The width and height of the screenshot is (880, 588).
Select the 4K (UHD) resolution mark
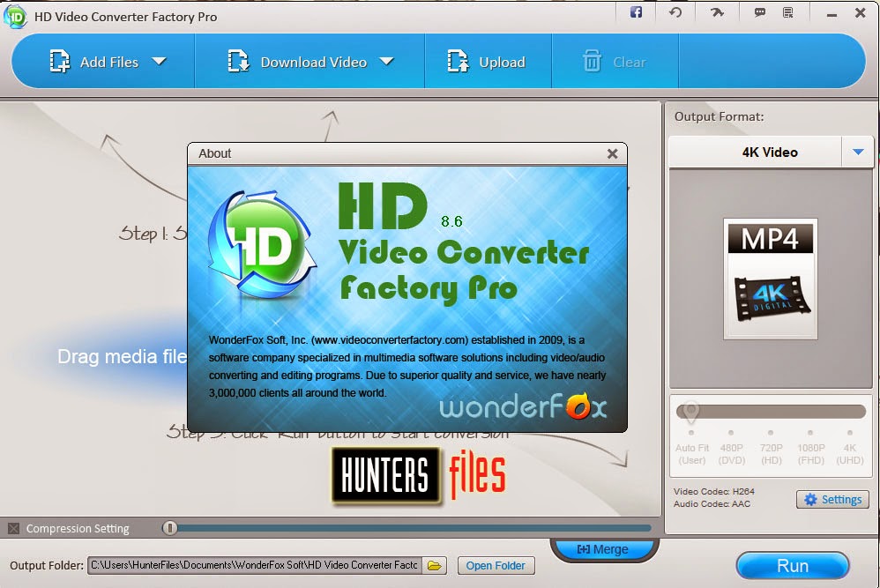[850, 449]
